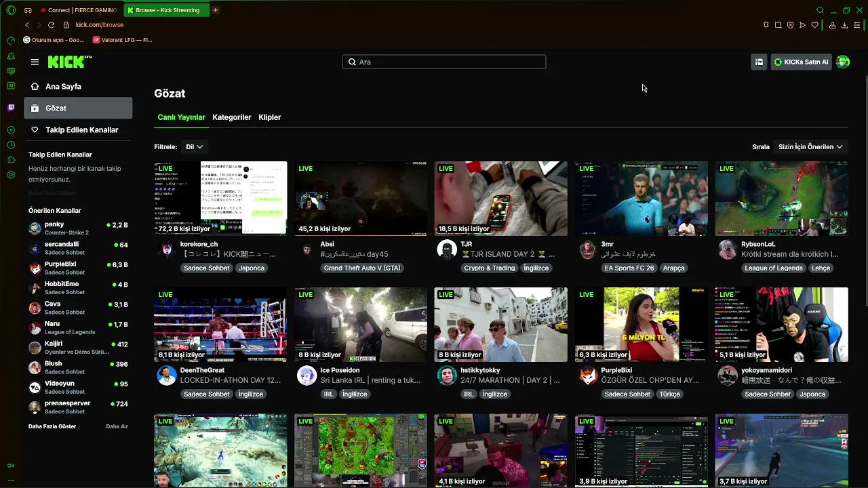Open the history clock icon in sidebar

point(11,145)
